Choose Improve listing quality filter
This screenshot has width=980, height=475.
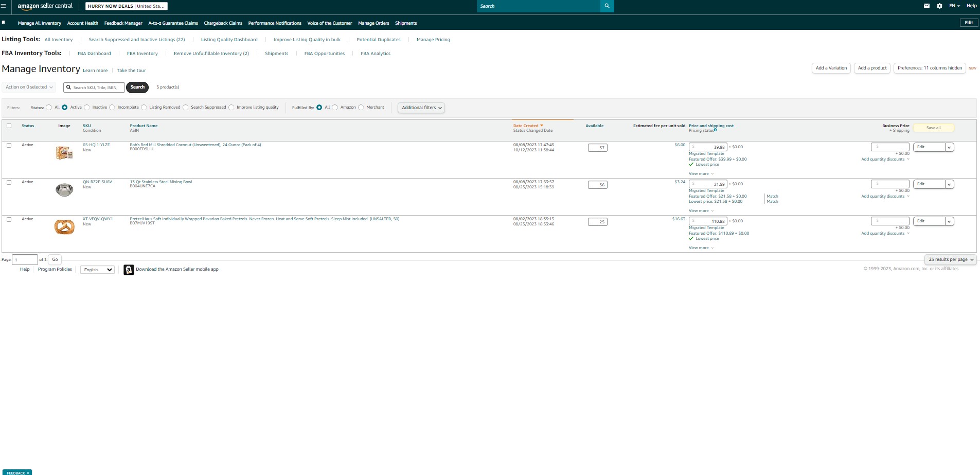(231, 108)
